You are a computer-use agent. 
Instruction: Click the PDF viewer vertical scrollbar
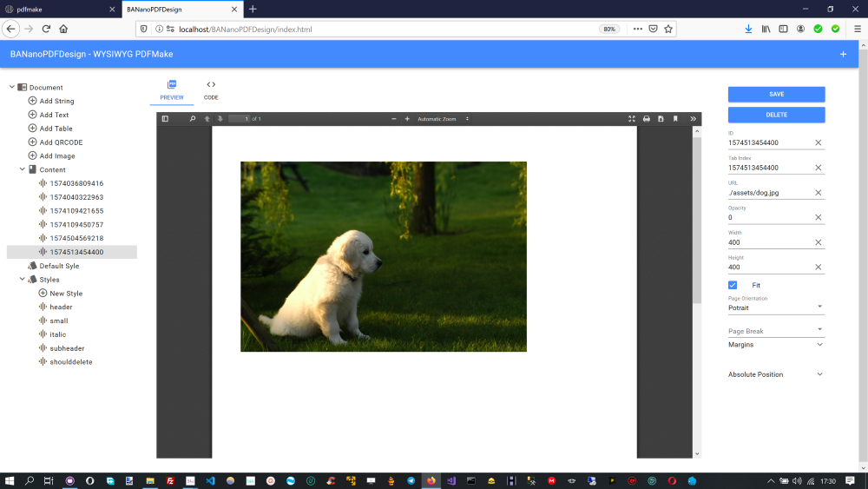pos(697,219)
